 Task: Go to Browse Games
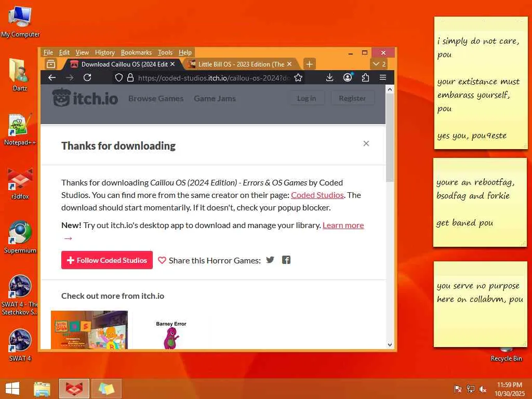156,98
